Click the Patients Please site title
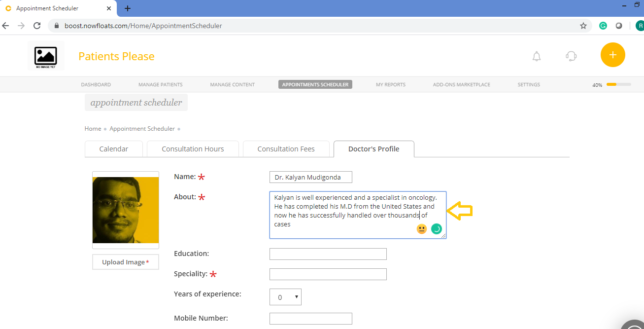The image size is (644, 329). 116,56
